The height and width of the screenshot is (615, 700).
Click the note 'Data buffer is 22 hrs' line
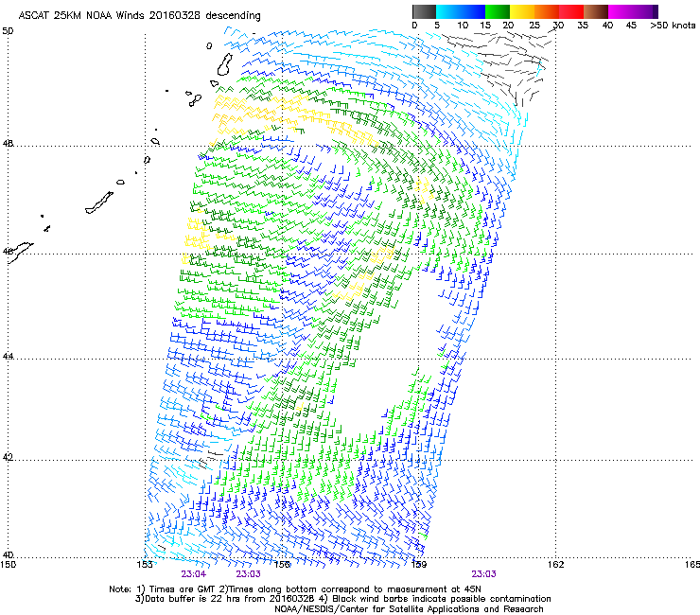point(342,599)
